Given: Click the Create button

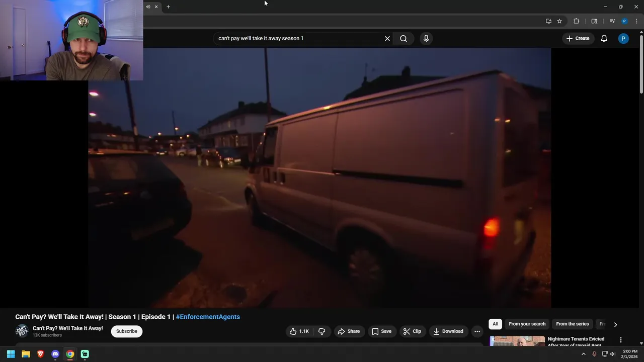Looking at the screenshot, I should pyautogui.click(x=578, y=39).
